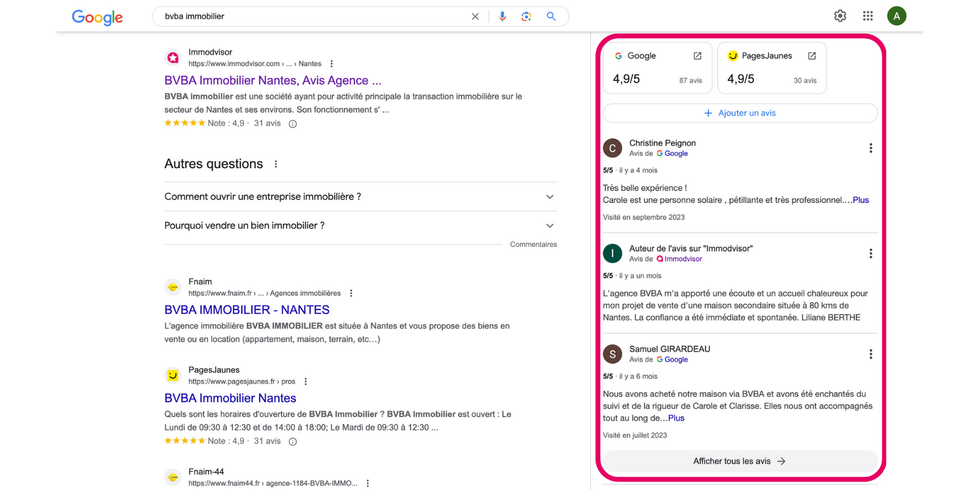This screenshot has height=490, width=980.
Task: Show more of Christine Peignon's review via 'Plus'
Action: pos(860,200)
